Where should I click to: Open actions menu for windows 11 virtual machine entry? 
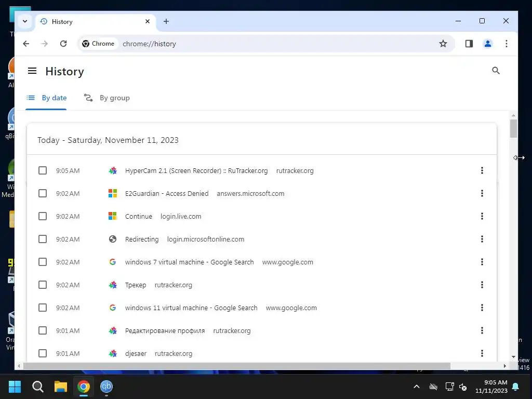[482, 308]
